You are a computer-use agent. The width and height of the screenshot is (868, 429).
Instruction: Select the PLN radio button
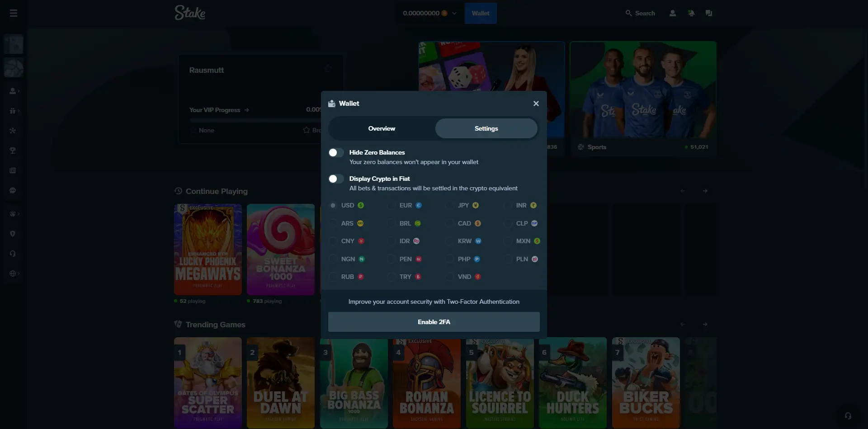[508, 259]
